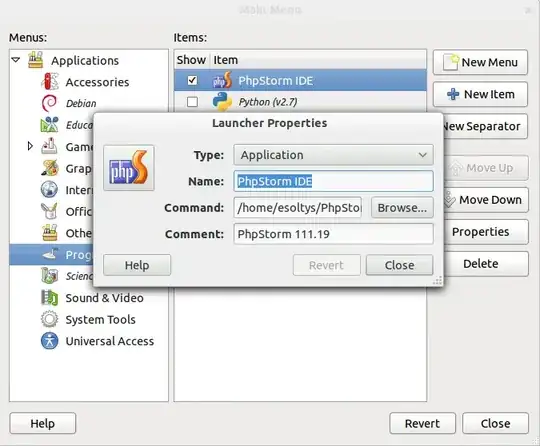Click the System Tools gear icon
Image resolution: width=540 pixels, height=446 pixels.
[x=49, y=319]
